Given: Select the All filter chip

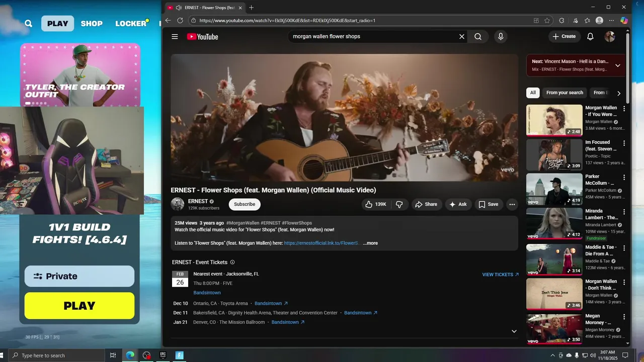Looking at the screenshot, I should pyautogui.click(x=533, y=93).
